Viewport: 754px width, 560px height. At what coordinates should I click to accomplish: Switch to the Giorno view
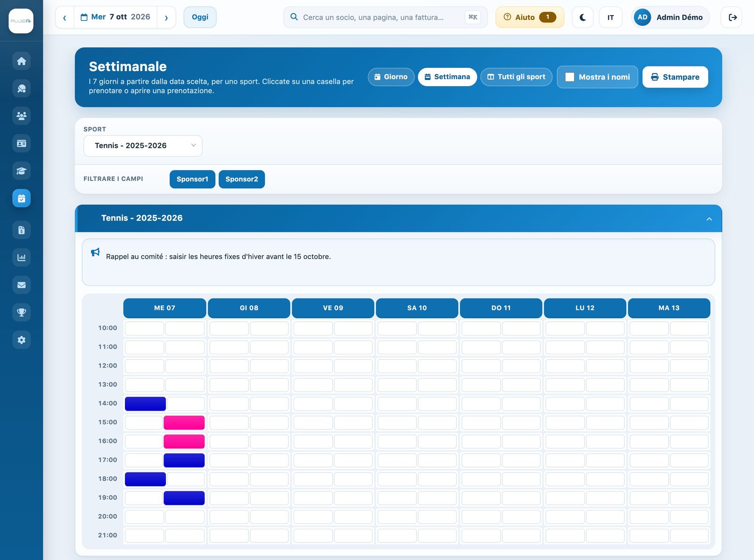[x=391, y=77]
